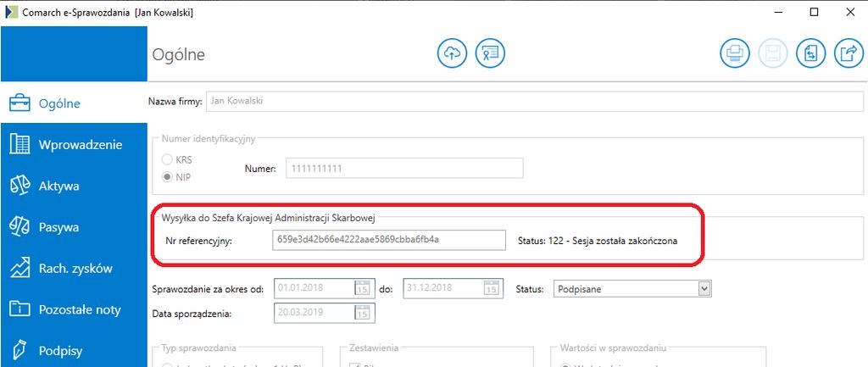The image size is (868, 367).
Task: Click the Nazwa firmy input field
Action: coord(535,102)
